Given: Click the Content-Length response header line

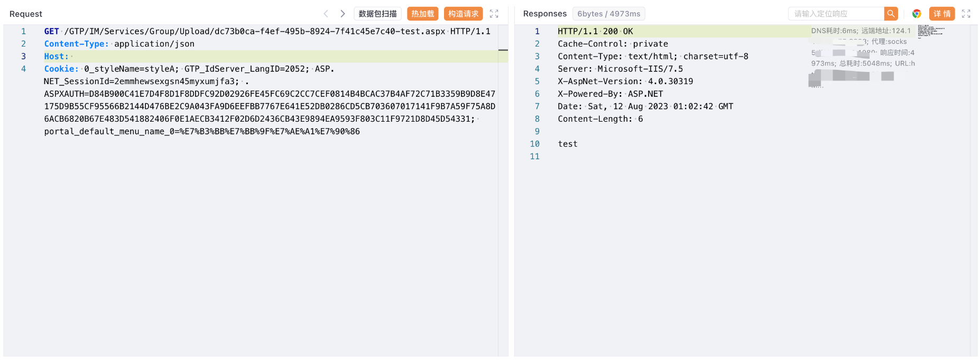Looking at the screenshot, I should click(600, 119).
